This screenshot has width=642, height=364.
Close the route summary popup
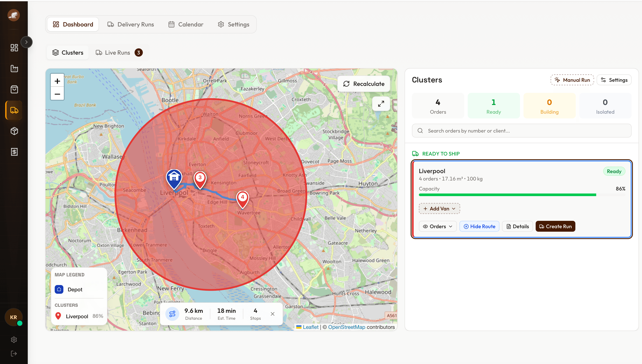[273, 314]
